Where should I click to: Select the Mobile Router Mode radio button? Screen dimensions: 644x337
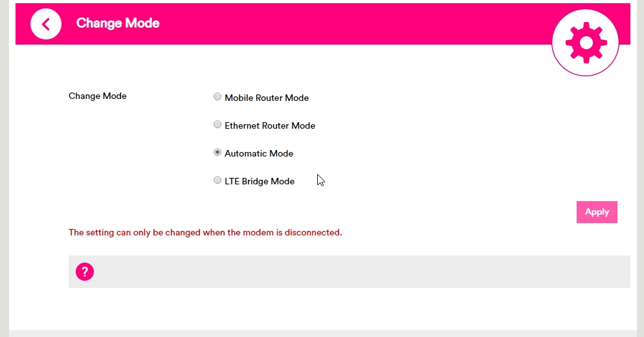(217, 97)
